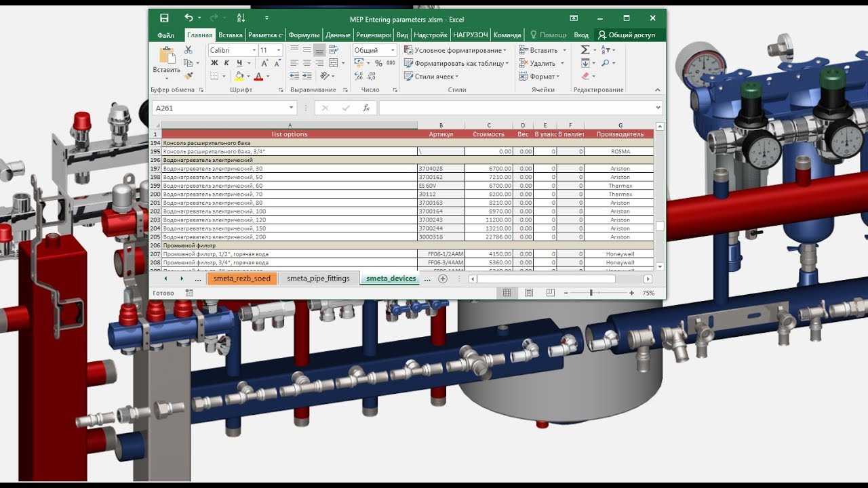Toggle Bold (Ж) formatting
Screen dimensions: 868x488
[x=214, y=63]
